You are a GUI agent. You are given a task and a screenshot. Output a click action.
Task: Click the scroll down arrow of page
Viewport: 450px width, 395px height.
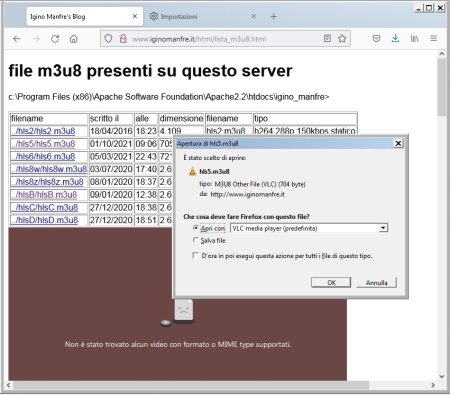pyautogui.click(x=442, y=376)
